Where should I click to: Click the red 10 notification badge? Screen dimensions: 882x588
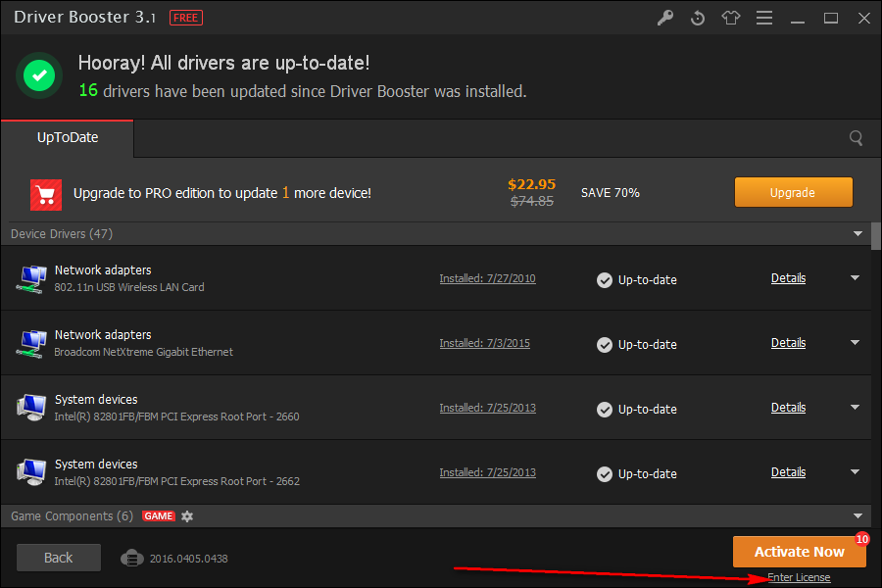pos(861,539)
